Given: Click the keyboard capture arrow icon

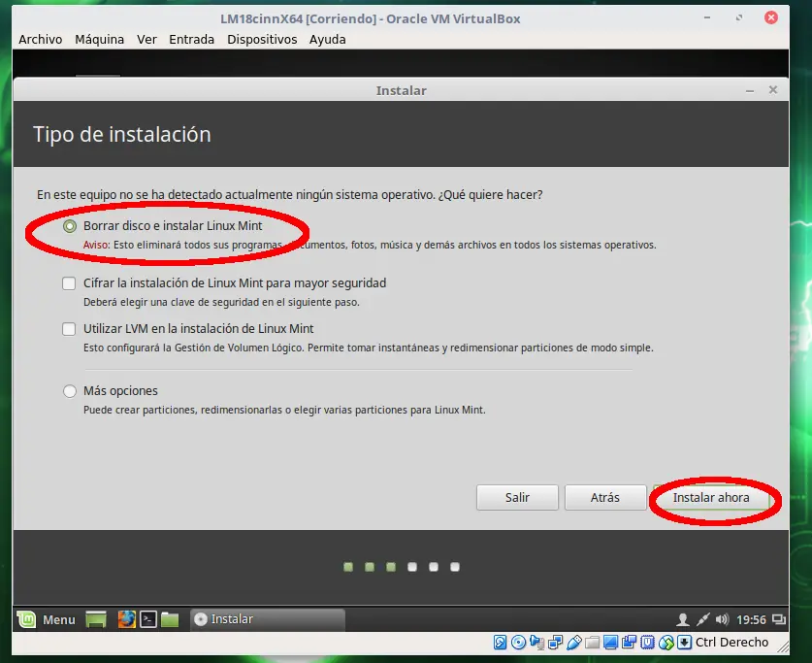Looking at the screenshot, I should pos(685,643).
